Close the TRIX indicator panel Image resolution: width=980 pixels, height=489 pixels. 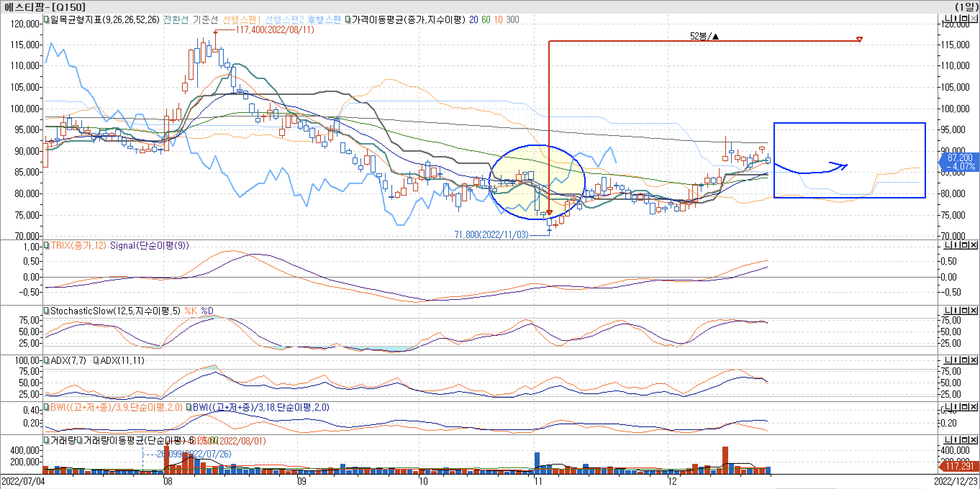point(974,245)
